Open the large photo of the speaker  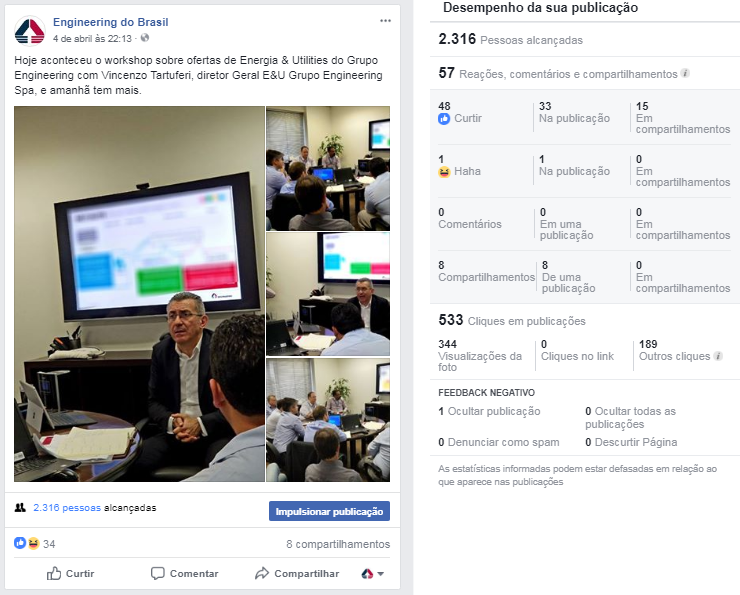139,294
